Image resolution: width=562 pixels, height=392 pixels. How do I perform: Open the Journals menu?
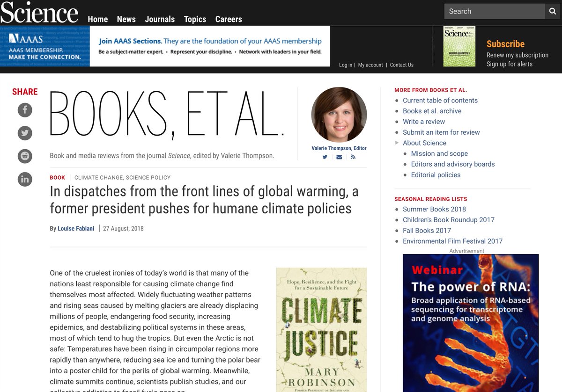point(160,19)
